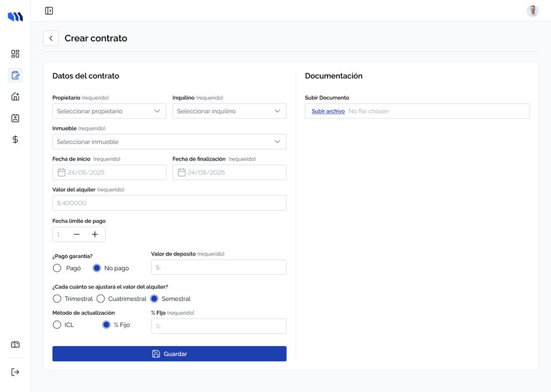Click the Fecha de finalización date field
The height and width of the screenshot is (392, 551).
(x=230, y=172)
